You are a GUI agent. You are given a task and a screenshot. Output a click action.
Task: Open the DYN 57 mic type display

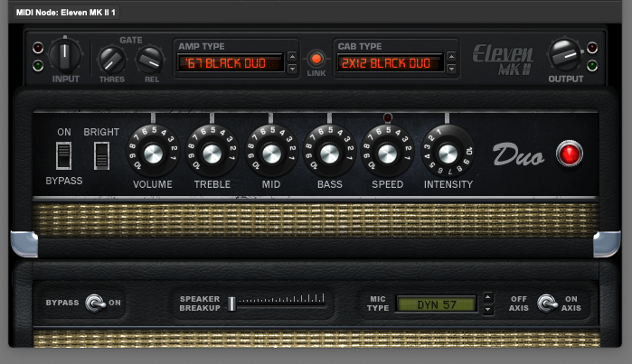point(437,304)
